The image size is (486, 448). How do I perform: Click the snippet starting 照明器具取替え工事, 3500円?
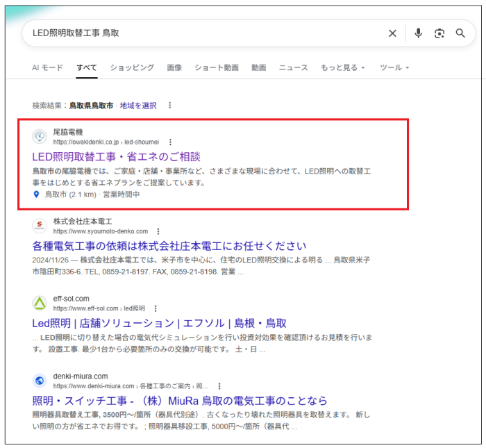tap(201, 420)
